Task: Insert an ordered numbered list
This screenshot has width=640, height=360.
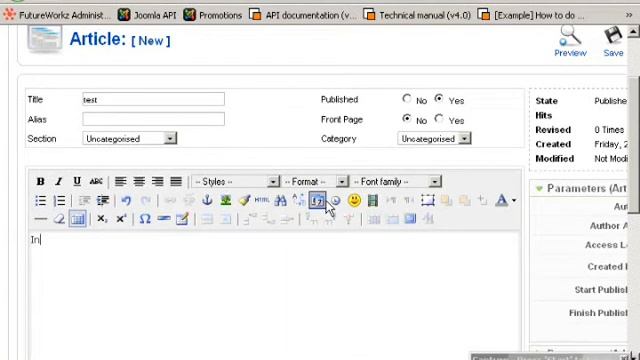Action: click(x=59, y=200)
